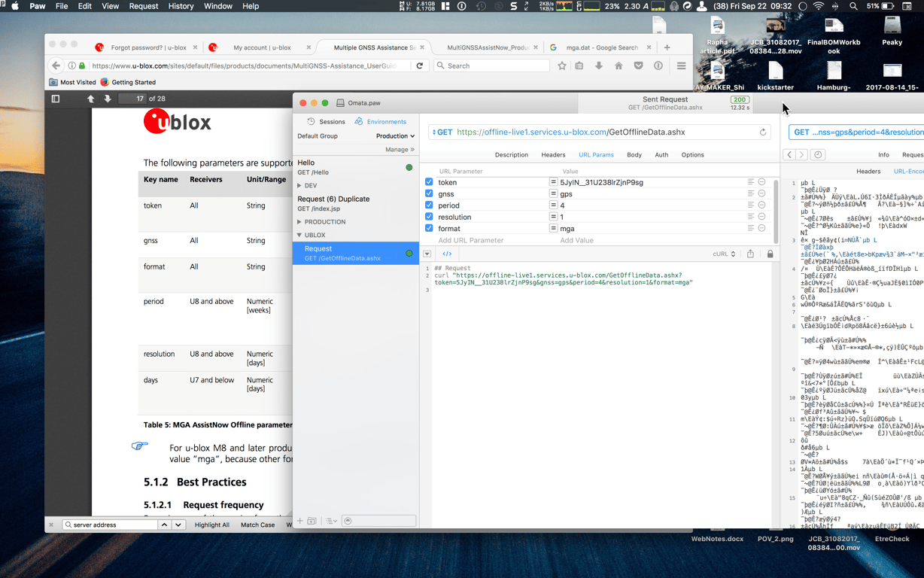Open the Environments panel
Image resolution: width=924 pixels, height=578 pixels.
click(x=381, y=121)
